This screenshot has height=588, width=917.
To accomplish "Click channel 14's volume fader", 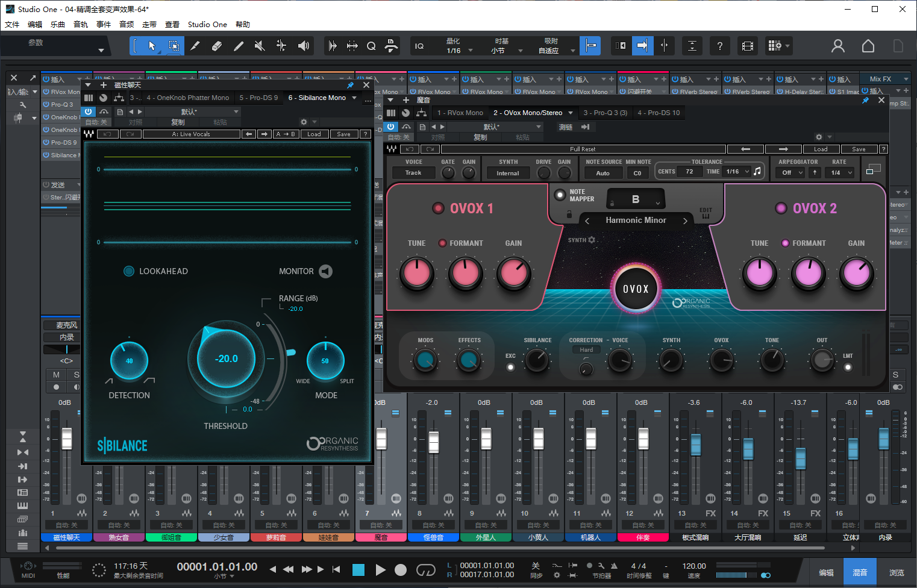I will click(748, 449).
